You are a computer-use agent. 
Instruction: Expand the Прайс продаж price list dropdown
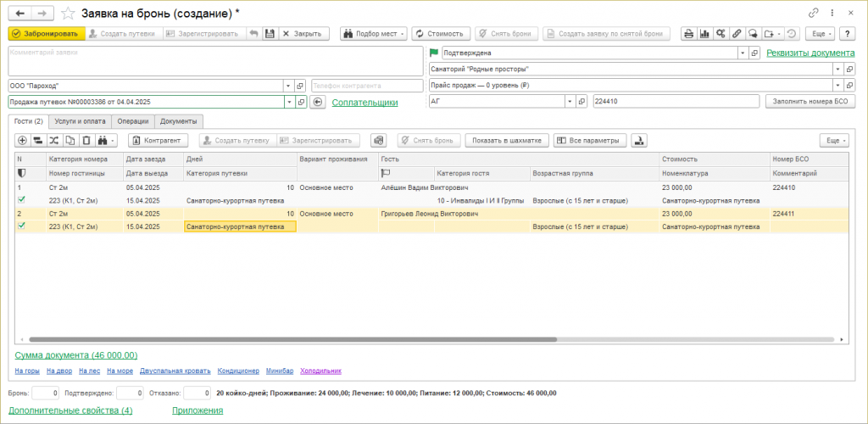pyautogui.click(x=837, y=86)
